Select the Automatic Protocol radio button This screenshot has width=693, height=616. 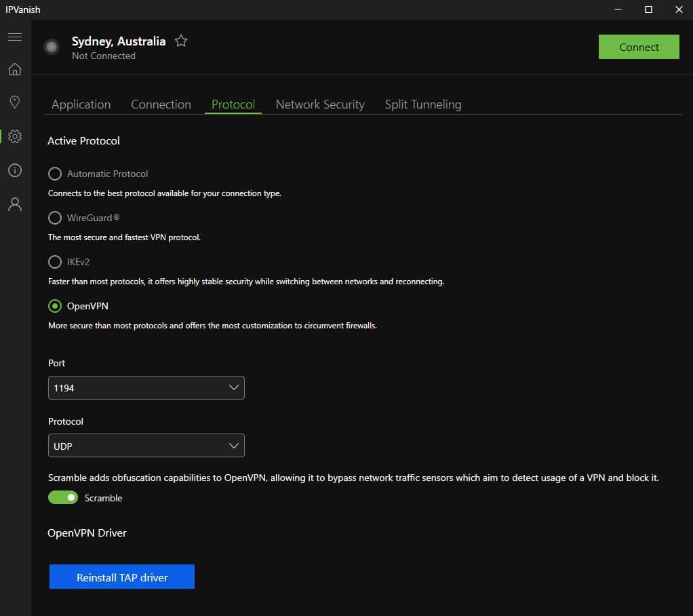55,174
